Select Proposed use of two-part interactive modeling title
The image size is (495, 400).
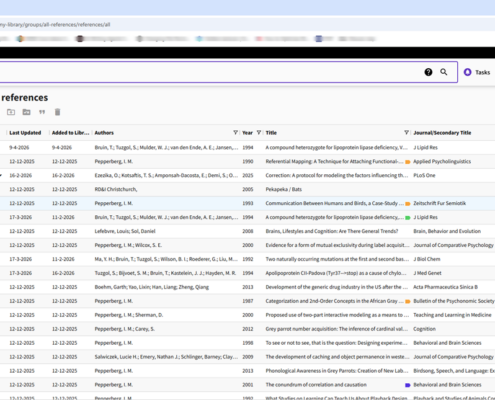click(337, 315)
